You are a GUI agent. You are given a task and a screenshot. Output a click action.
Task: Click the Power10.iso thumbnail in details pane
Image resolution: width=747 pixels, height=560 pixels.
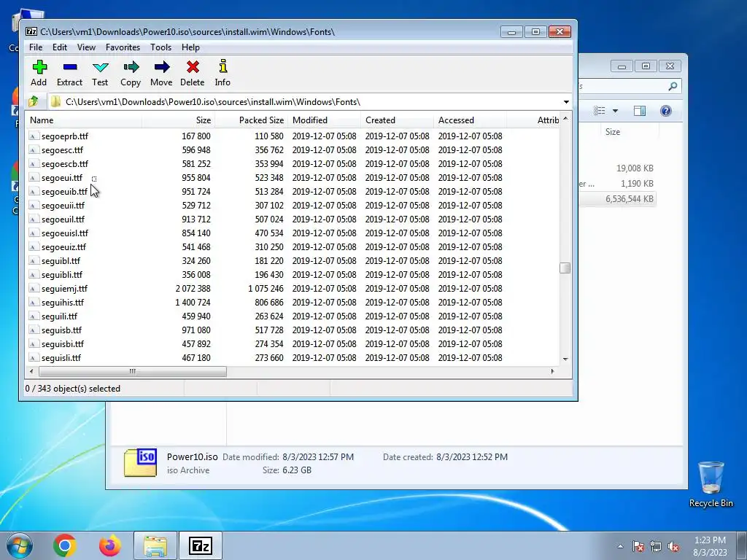141,462
